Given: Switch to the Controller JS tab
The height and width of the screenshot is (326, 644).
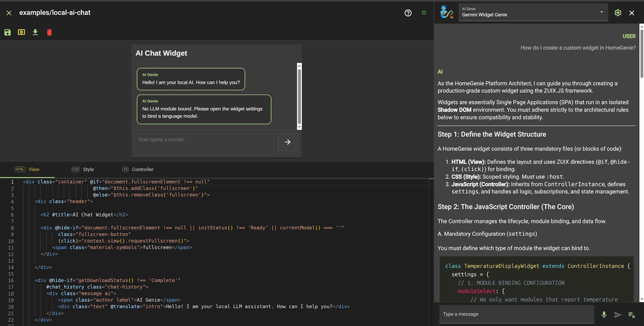Looking at the screenshot, I should 138,169.
